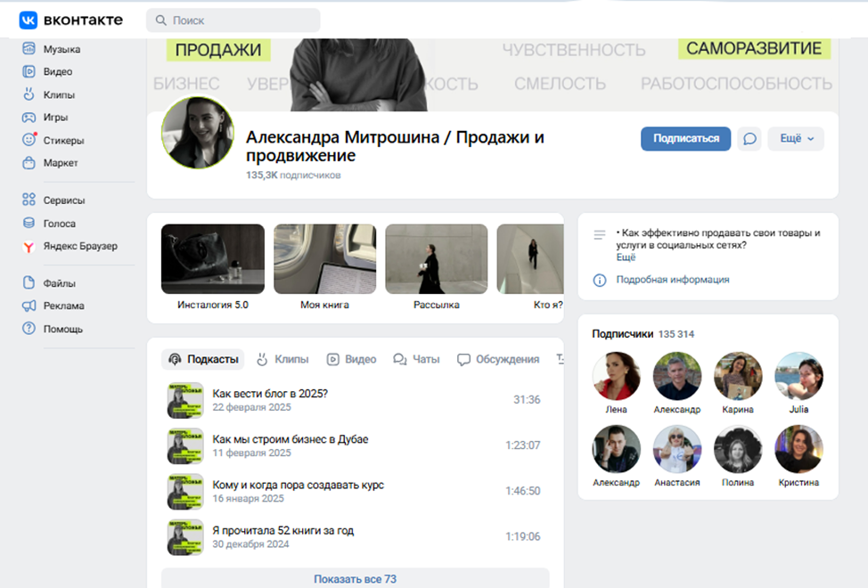The image size is (868, 588).
Task: Open the Stickers smiley icon
Action: 29,139
